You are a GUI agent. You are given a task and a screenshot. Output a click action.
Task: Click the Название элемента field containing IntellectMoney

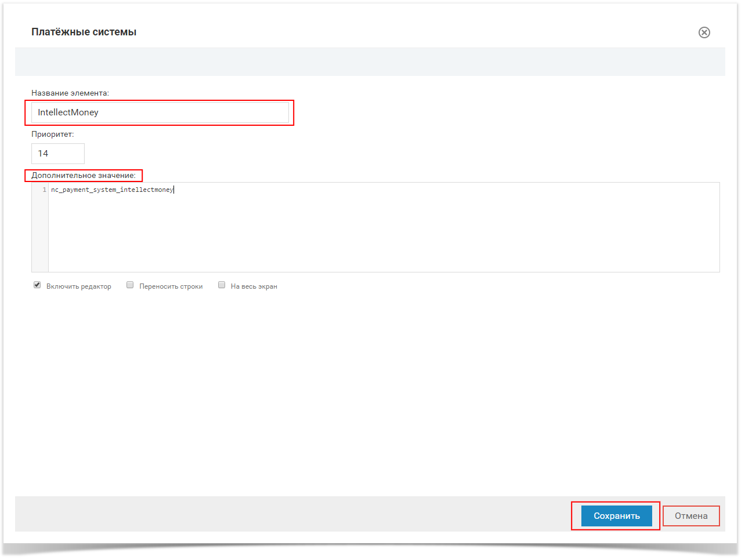pyautogui.click(x=160, y=112)
